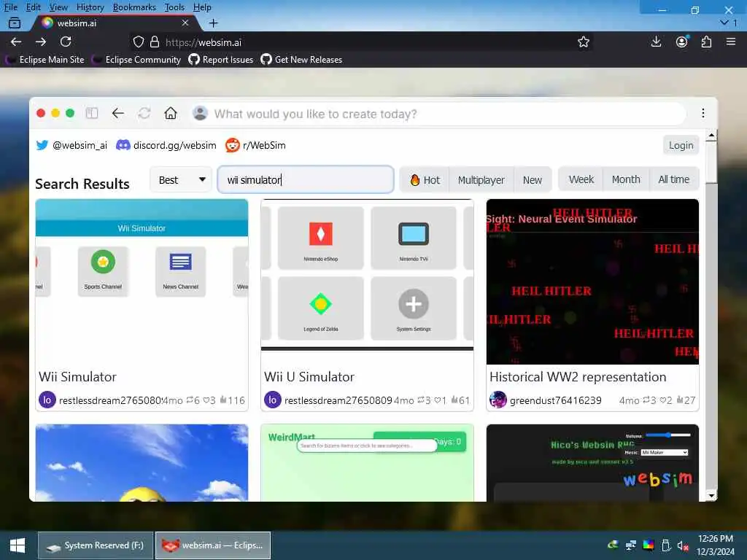Select the Multiplayer filter

(x=481, y=180)
